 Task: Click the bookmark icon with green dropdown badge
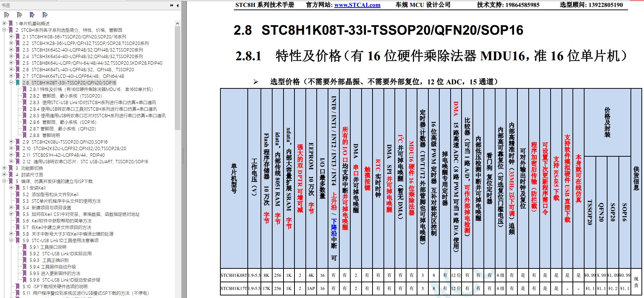(x=45, y=15)
